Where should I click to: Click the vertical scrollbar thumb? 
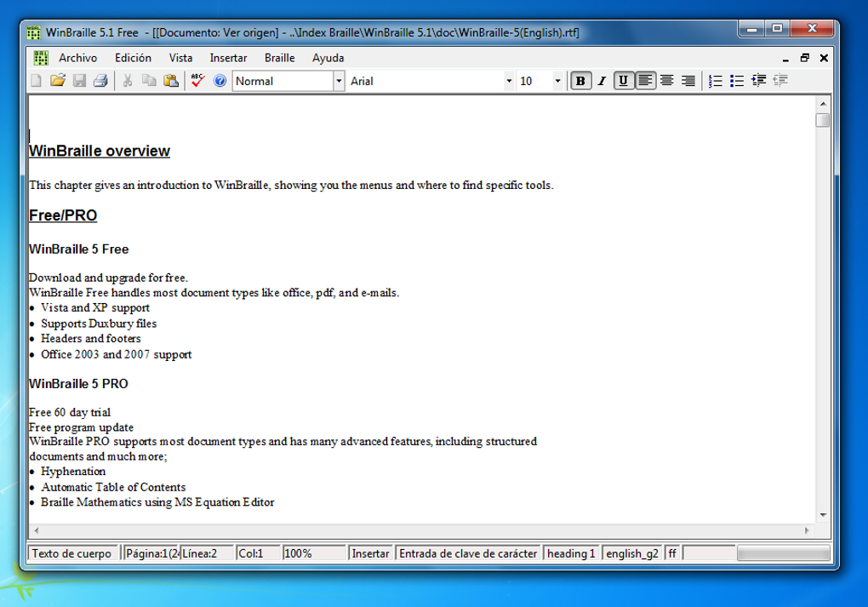tap(823, 120)
